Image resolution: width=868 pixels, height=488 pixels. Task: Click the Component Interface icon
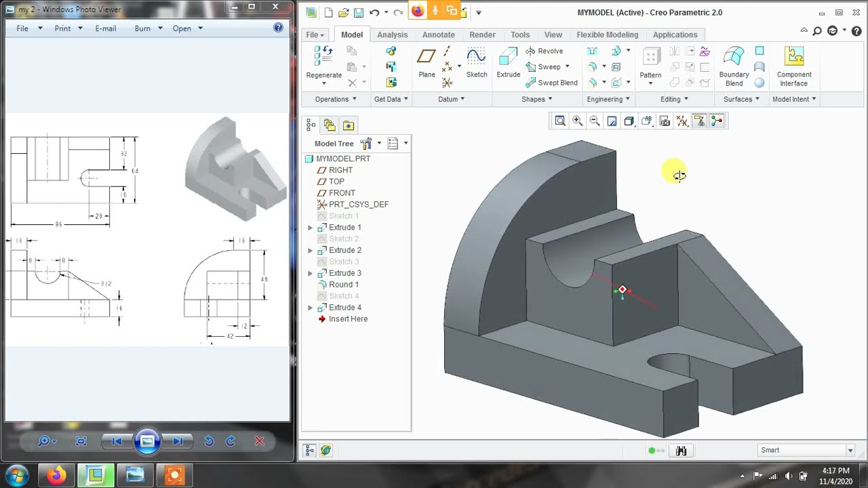793,66
